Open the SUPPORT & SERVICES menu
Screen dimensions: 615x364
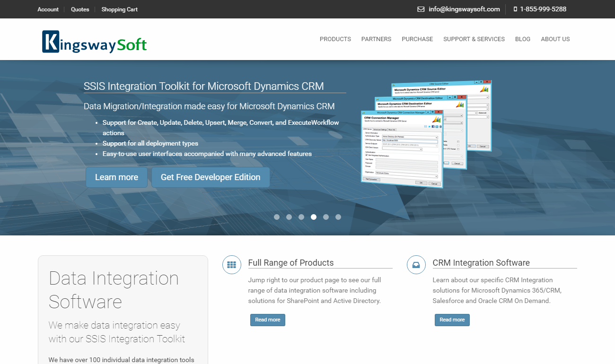tap(474, 39)
